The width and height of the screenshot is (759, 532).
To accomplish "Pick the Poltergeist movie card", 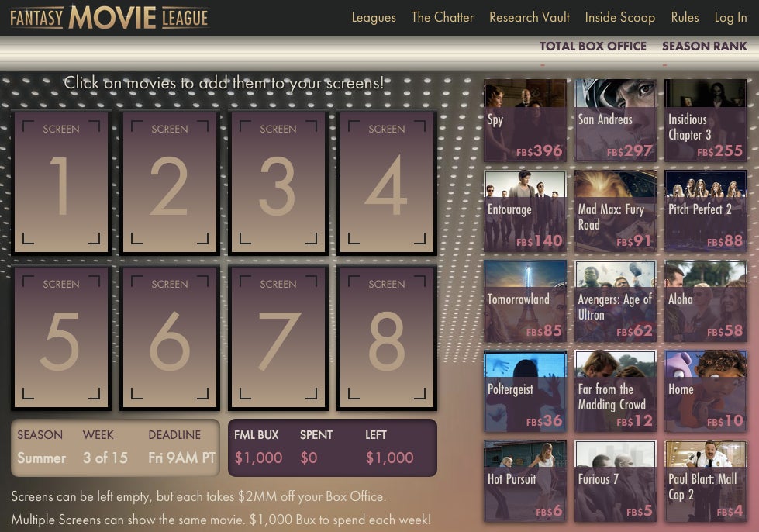I will 525,391.
